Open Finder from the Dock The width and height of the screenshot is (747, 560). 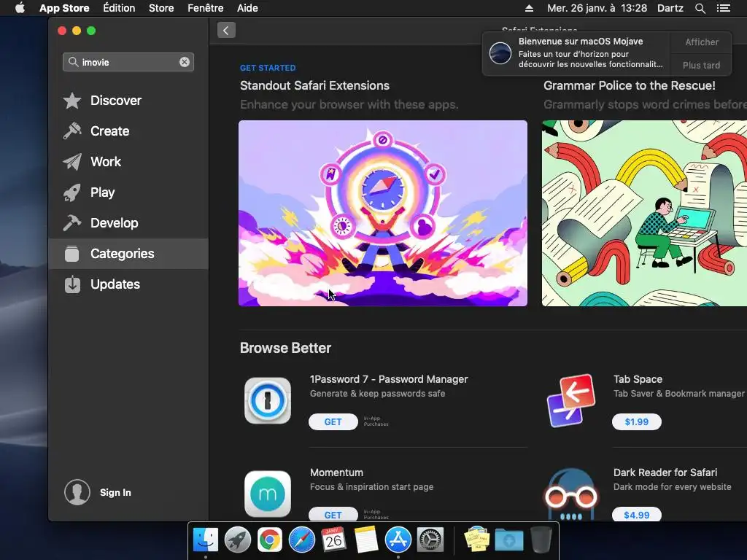(x=205, y=540)
